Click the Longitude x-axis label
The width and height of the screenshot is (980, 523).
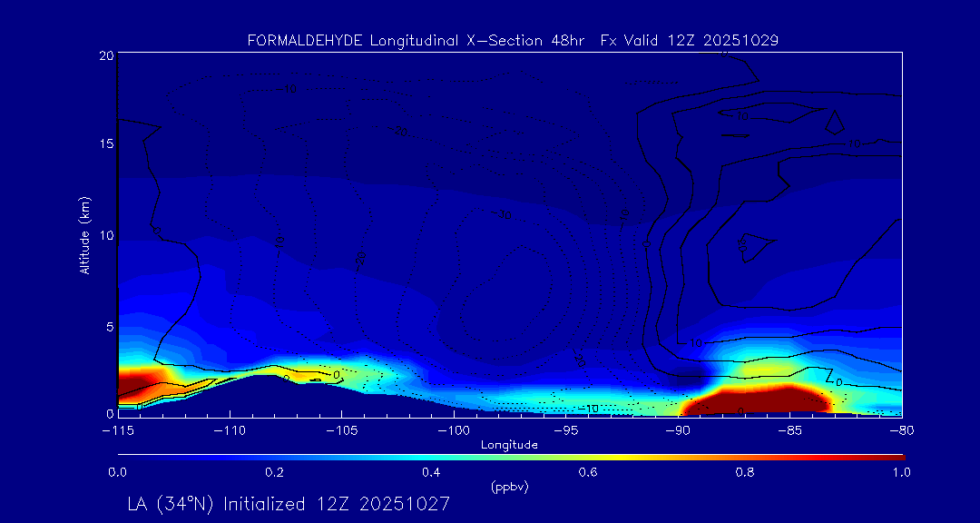[x=509, y=445]
